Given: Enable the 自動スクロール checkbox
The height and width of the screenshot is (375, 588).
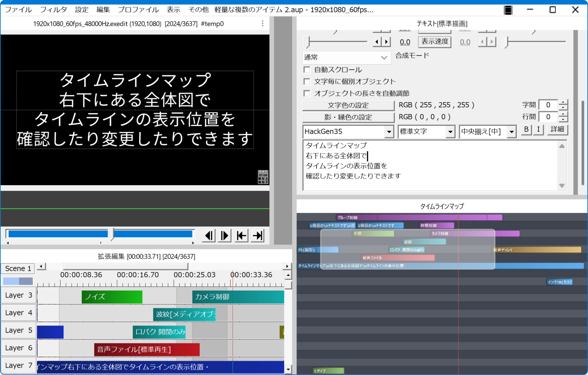Looking at the screenshot, I should [307, 70].
